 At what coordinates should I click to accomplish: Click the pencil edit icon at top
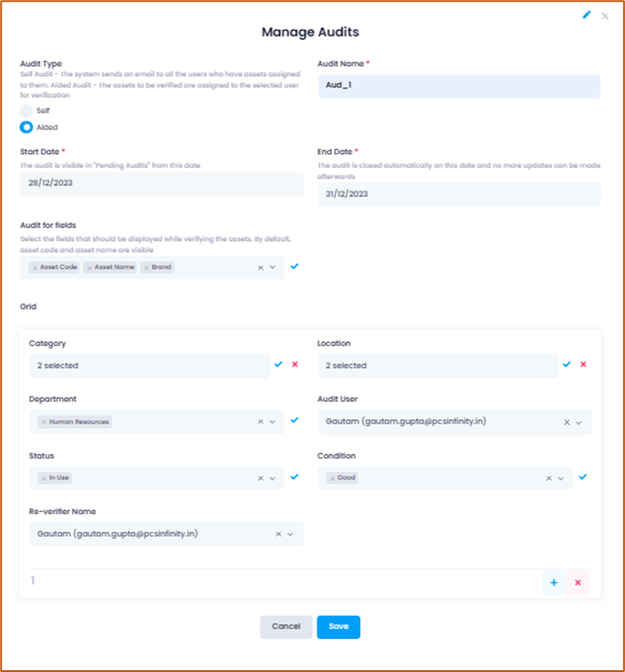click(x=587, y=15)
